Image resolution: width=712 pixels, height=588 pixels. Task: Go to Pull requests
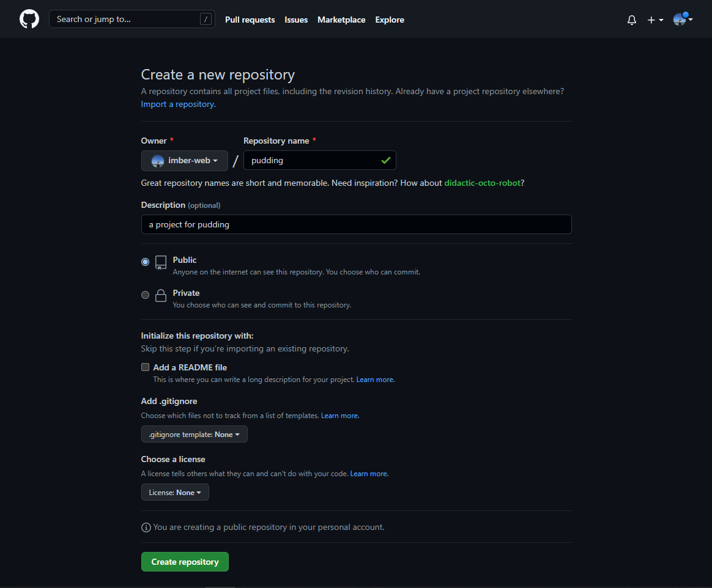click(250, 20)
